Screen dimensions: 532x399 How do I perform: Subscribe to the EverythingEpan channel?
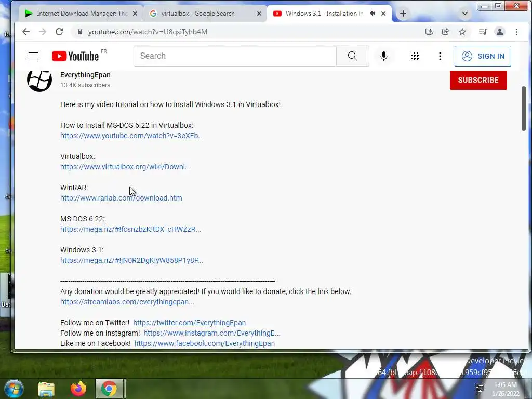[x=478, y=80]
